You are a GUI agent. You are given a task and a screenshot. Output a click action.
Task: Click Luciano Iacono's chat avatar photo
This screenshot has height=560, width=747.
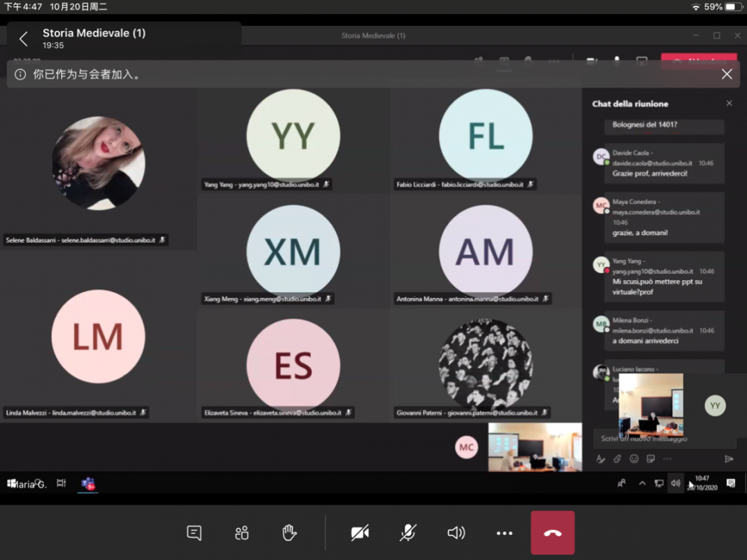[x=601, y=373]
